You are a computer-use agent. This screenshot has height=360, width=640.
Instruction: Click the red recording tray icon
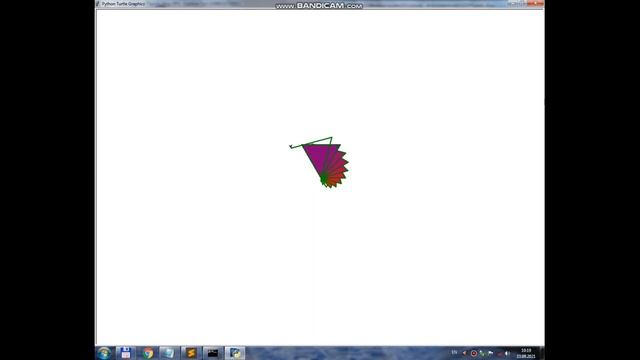pos(473,353)
